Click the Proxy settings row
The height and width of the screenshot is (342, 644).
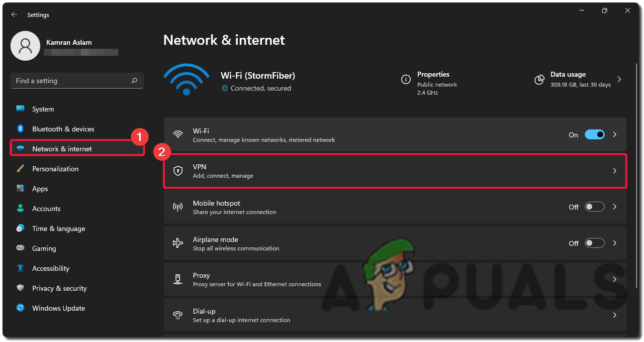click(x=395, y=279)
